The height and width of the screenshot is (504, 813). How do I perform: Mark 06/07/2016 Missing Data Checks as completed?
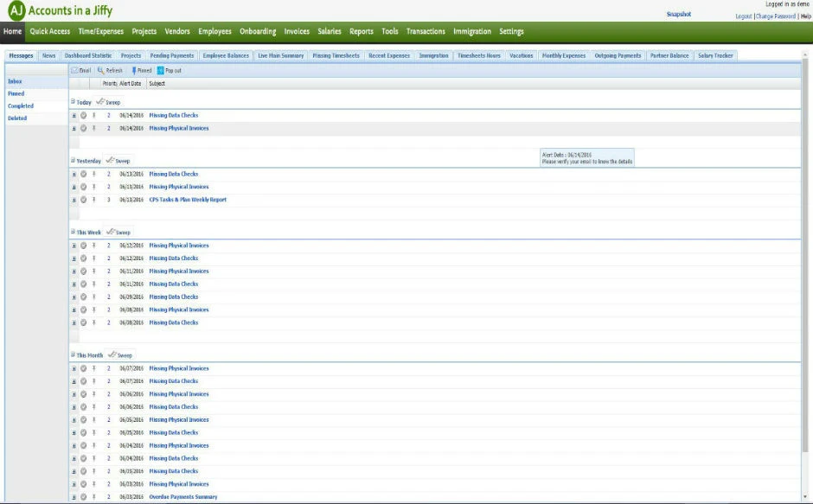coord(84,381)
